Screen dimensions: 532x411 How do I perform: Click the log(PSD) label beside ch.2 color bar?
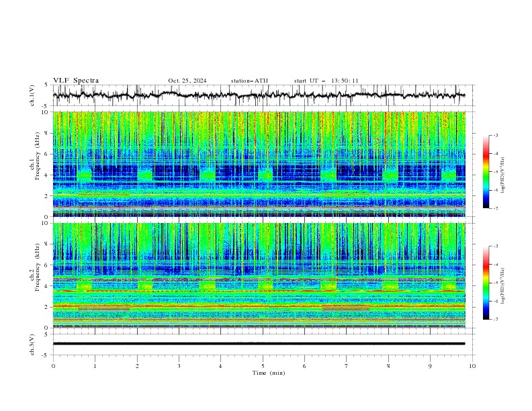click(x=503, y=285)
